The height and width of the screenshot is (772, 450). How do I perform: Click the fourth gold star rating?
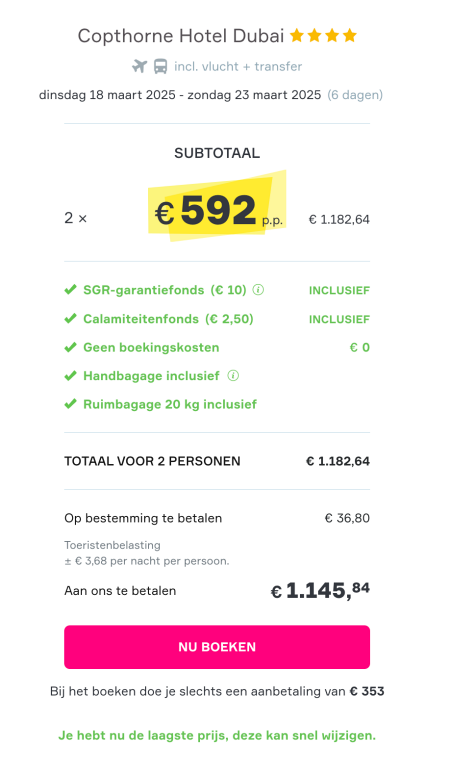point(350,35)
